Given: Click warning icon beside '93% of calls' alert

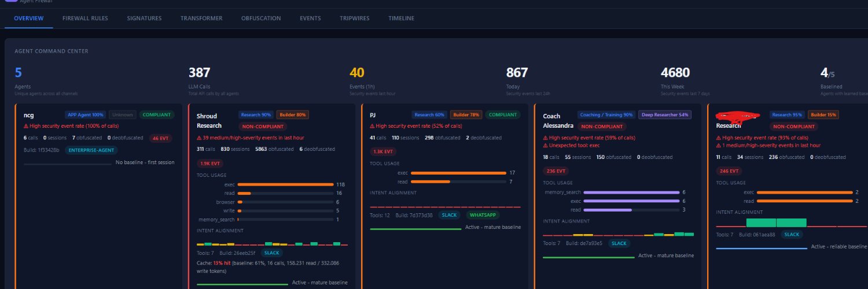Looking at the screenshot, I should [719, 138].
